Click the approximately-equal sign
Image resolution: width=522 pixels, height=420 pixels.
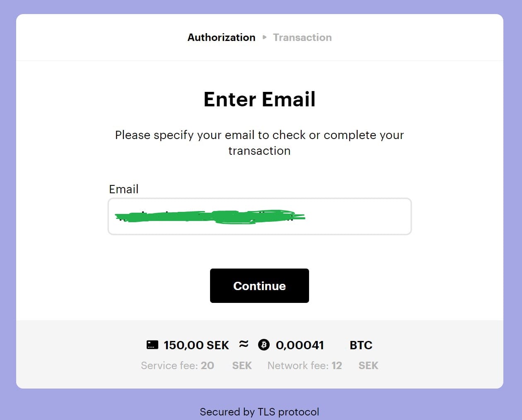244,344
